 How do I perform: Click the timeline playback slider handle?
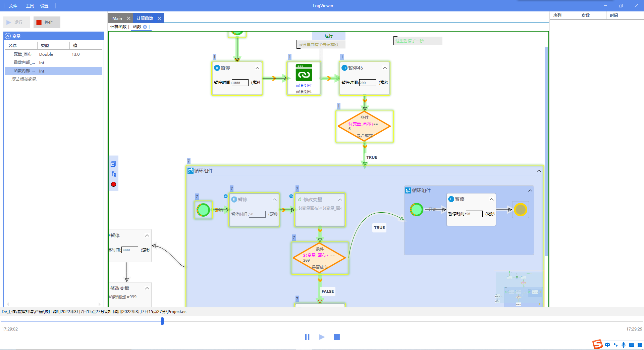pos(162,321)
